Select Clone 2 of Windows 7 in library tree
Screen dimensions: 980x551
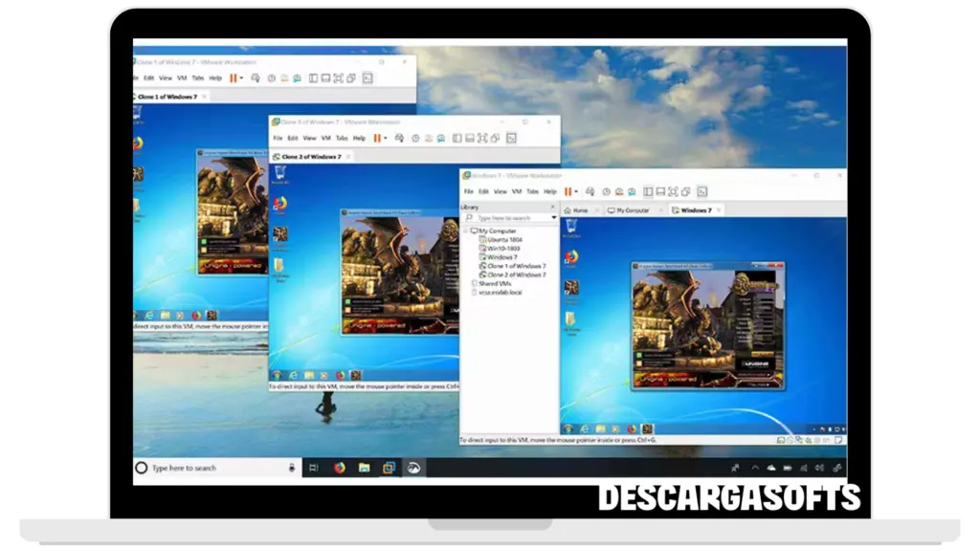tap(516, 275)
